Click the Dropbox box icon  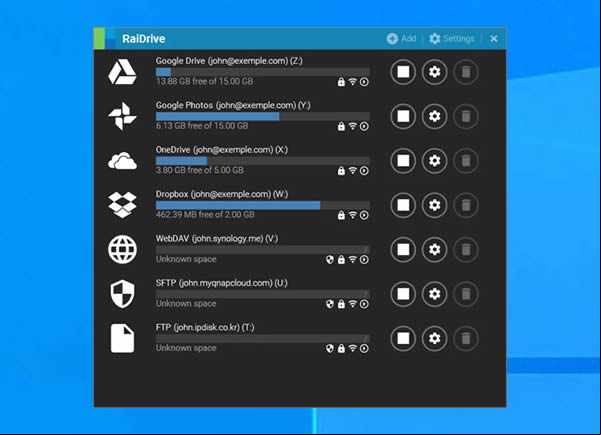tap(122, 205)
